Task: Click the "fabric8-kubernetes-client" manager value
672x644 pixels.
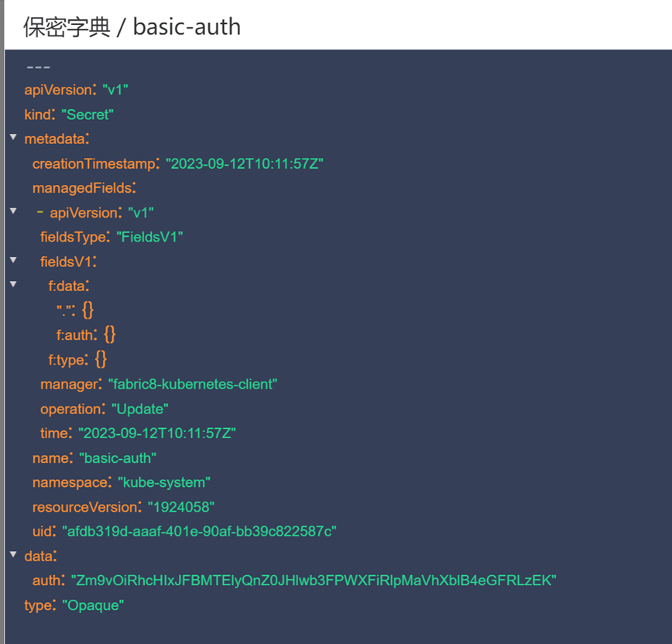Action: point(193,384)
